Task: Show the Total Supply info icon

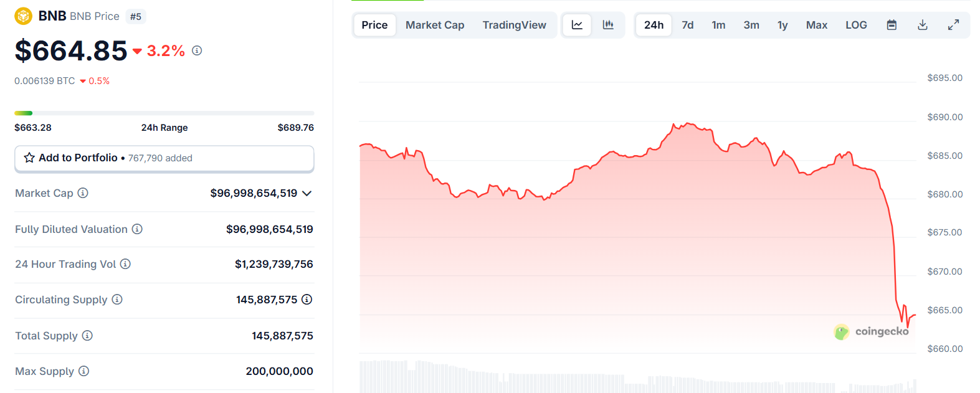Action: pyautogui.click(x=87, y=336)
